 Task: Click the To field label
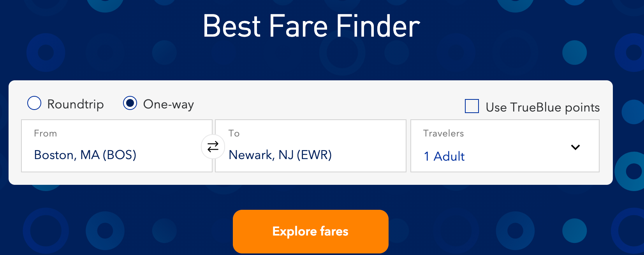tap(234, 133)
